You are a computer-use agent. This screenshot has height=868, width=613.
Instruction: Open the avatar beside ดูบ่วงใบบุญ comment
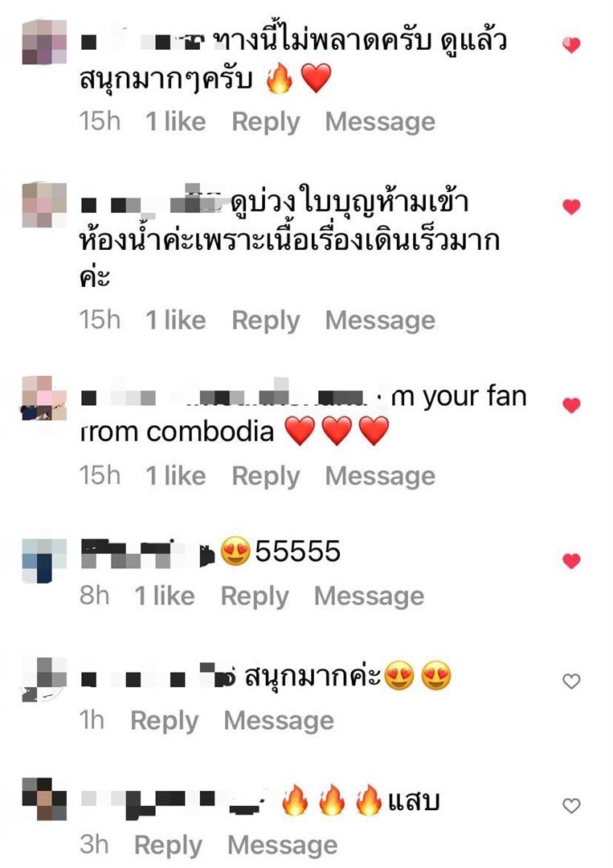coord(44,205)
